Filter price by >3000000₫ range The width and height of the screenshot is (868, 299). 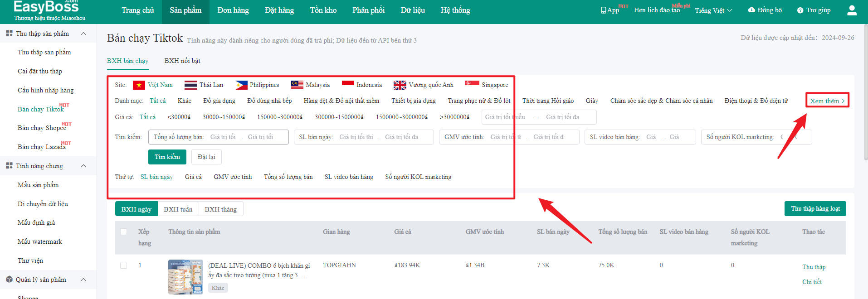coord(455,117)
